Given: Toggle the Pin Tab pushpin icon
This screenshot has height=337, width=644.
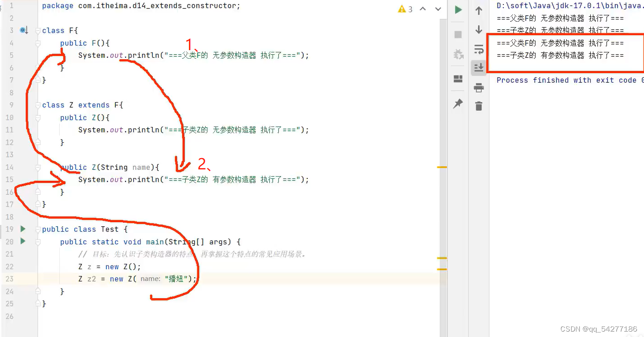Looking at the screenshot, I should click(x=458, y=103).
